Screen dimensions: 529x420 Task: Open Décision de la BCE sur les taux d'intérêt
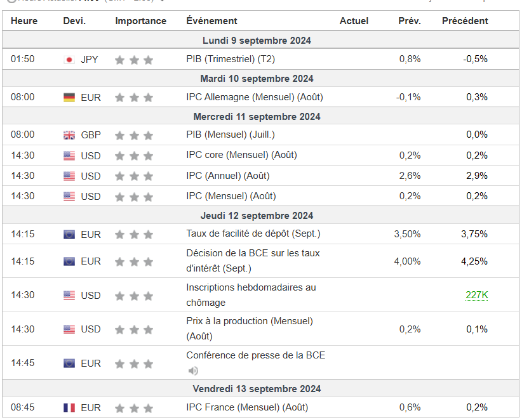[253, 261]
